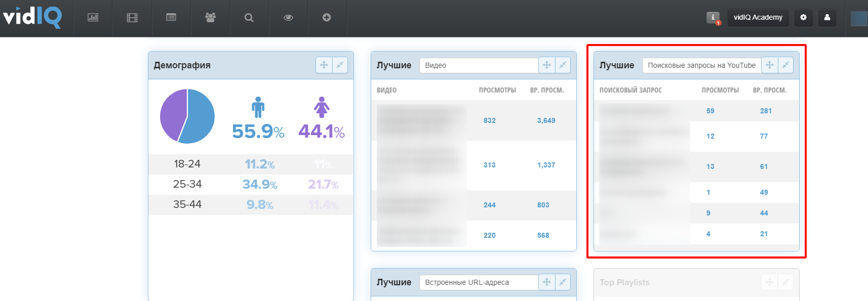Click the plus circle nav icon

[327, 17]
